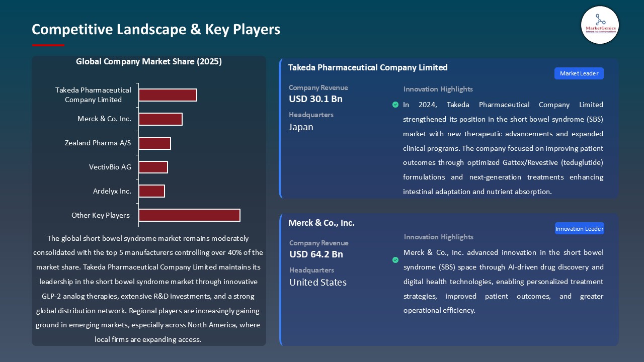Toggle the Innovation Leader badge on Merck's card
The width and height of the screenshot is (644, 362).
tap(579, 228)
